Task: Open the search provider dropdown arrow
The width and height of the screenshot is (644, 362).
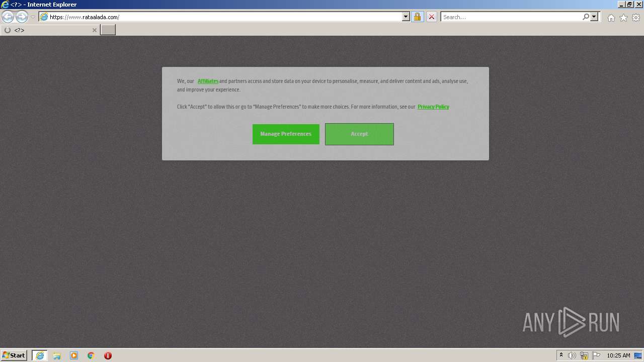Action: click(594, 17)
